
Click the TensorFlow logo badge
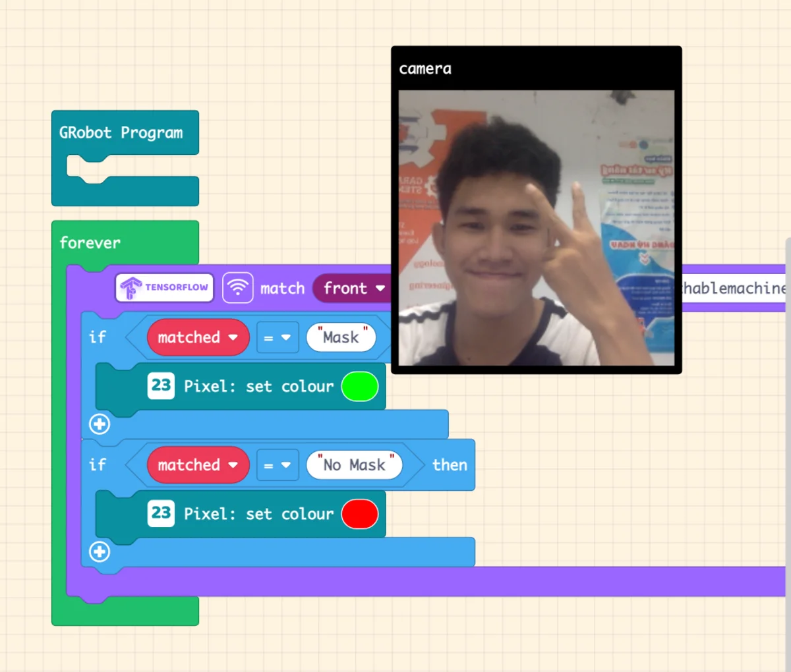[x=165, y=288]
